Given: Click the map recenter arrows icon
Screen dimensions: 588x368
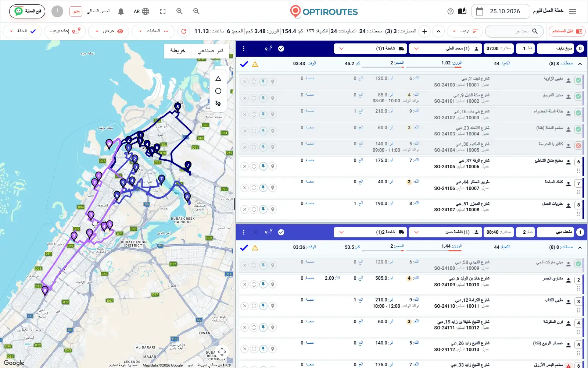Looking at the screenshot, I should click(x=222, y=352).
